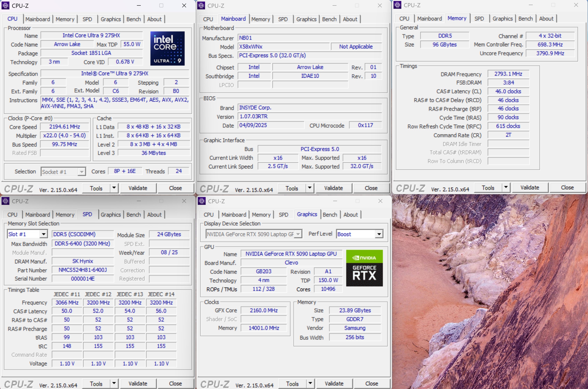Click CPU-Z title icon of Graphics window
This screenshot has width=588, height=389.
click(202, 201)
